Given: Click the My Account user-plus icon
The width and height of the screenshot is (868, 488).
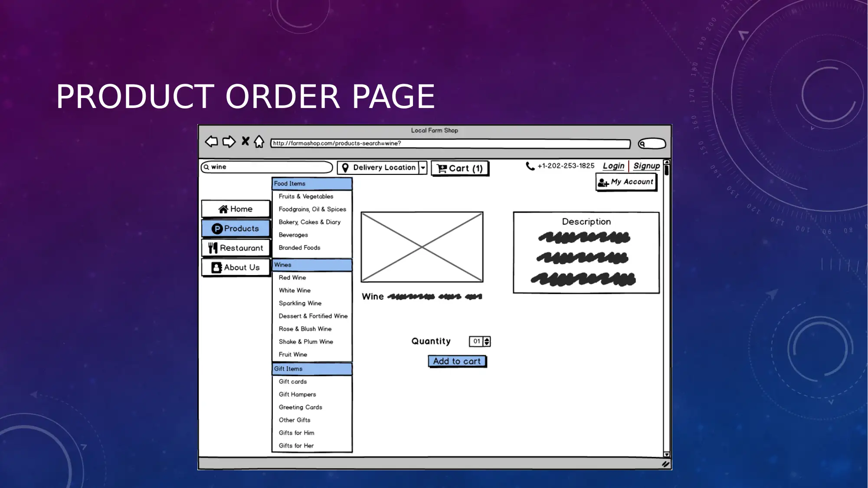Looking at the screenshot, I should click(603, 183).
